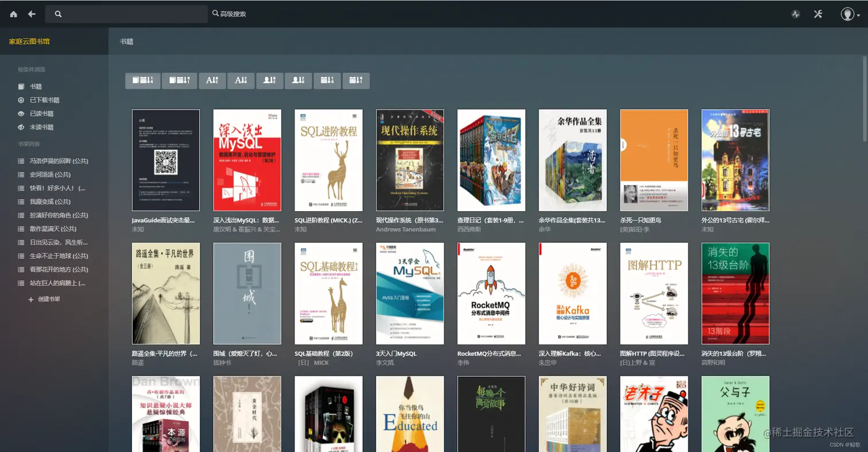This screenshot has height=452, width=868.
Task: Open the 老夫子 comic cover
Action: (654, 414)
